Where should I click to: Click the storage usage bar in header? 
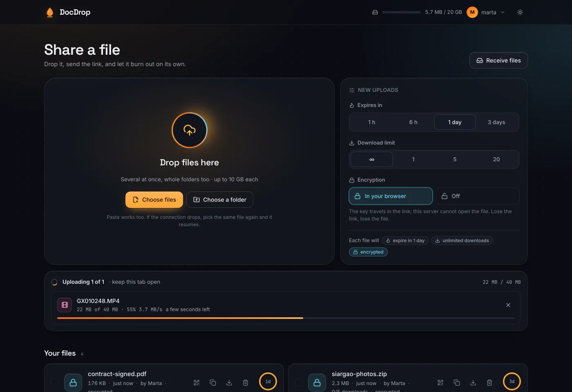pyautogui.click(x=402, y=12)
